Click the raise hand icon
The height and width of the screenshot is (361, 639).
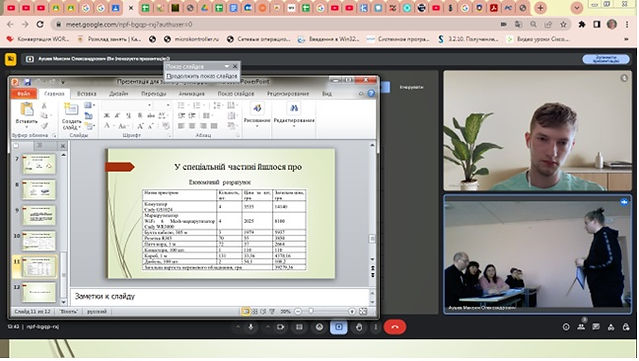359,327
